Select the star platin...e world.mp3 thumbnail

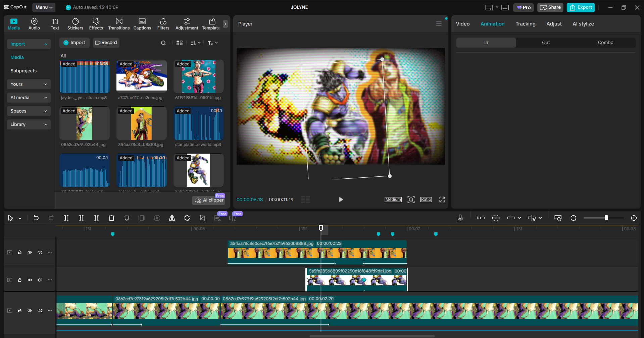[x=198, y=123]
